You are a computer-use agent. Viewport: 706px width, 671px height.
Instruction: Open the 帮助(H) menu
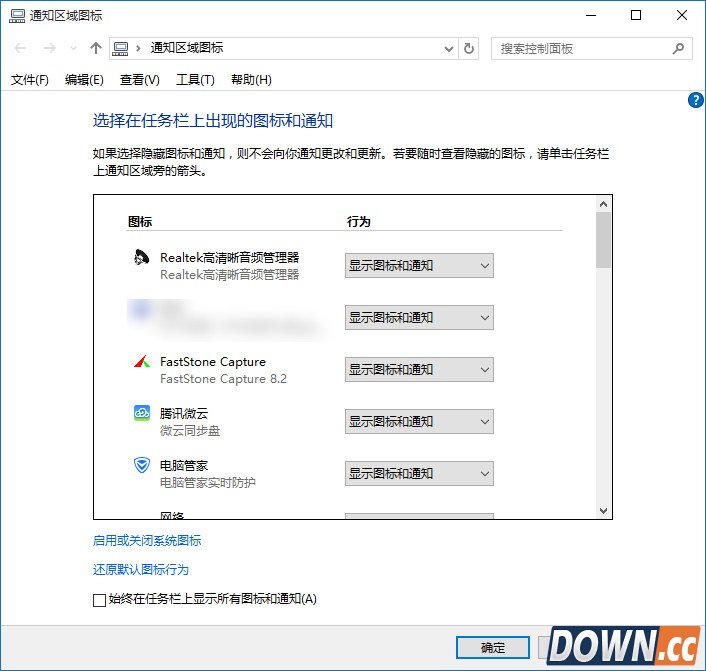pos(251,80)
